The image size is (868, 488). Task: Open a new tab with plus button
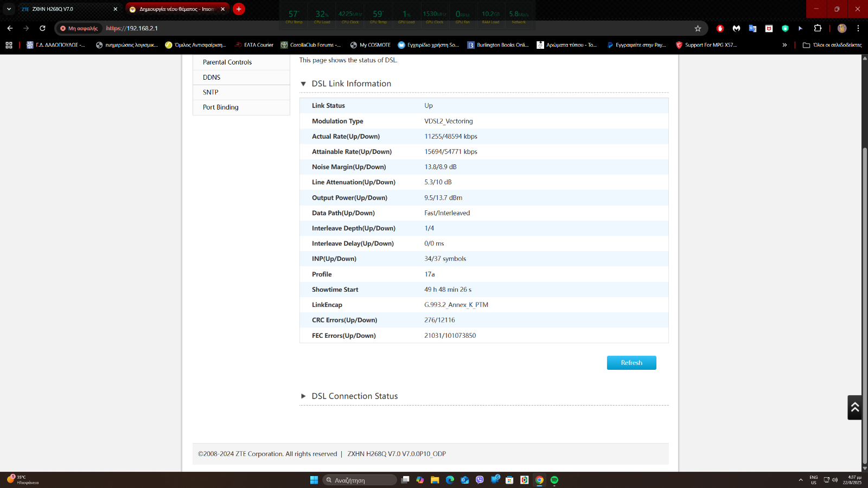point(239,9)
